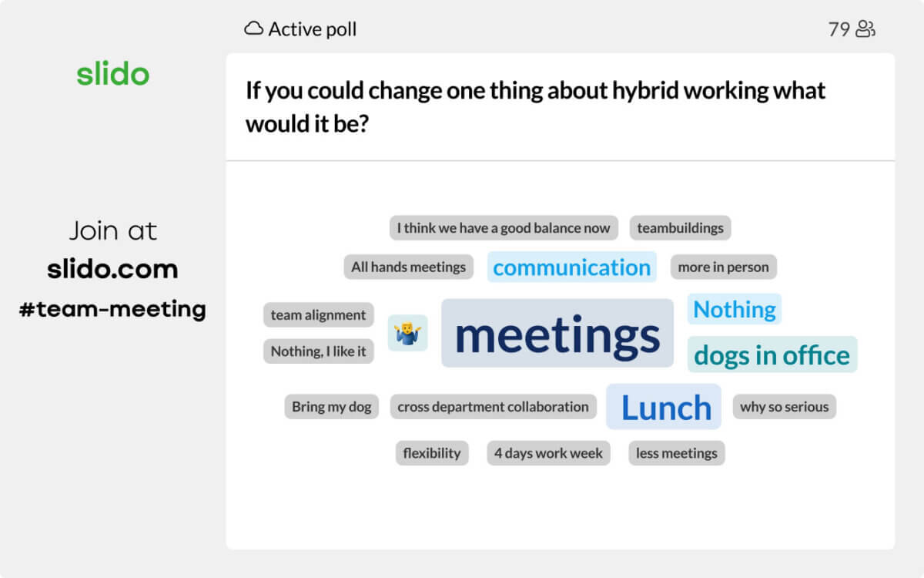924x578 pixels.
Task: Click the "4 days work week" tag
Action: tap(548, 453)
